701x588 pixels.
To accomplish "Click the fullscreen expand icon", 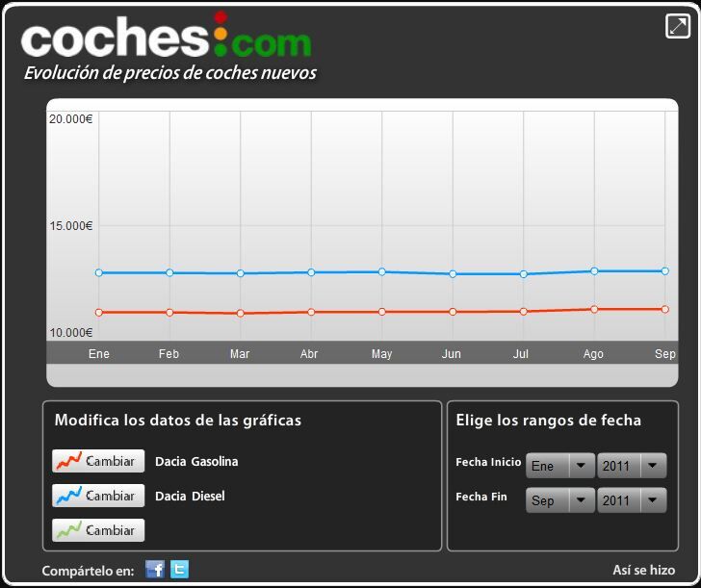I will click(x=678, y=26).
